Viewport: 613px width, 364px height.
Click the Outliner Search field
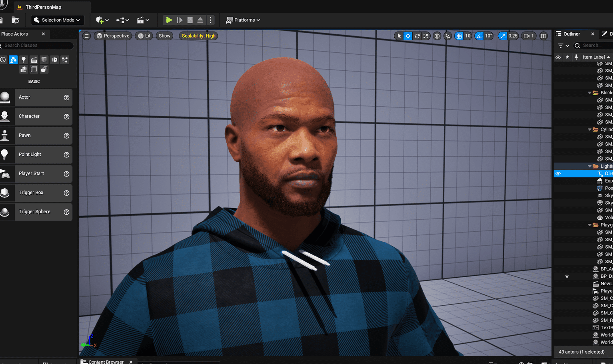pos(594,46)
